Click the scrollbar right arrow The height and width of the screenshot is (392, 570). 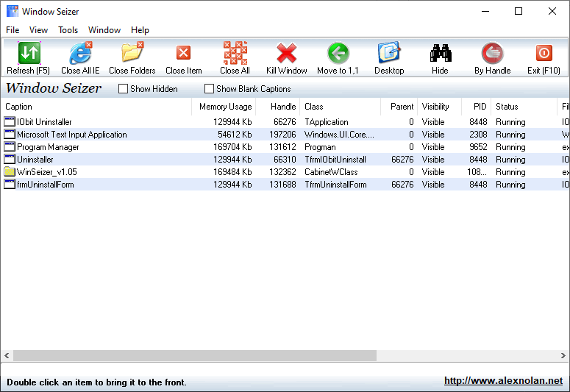(563, 355)
